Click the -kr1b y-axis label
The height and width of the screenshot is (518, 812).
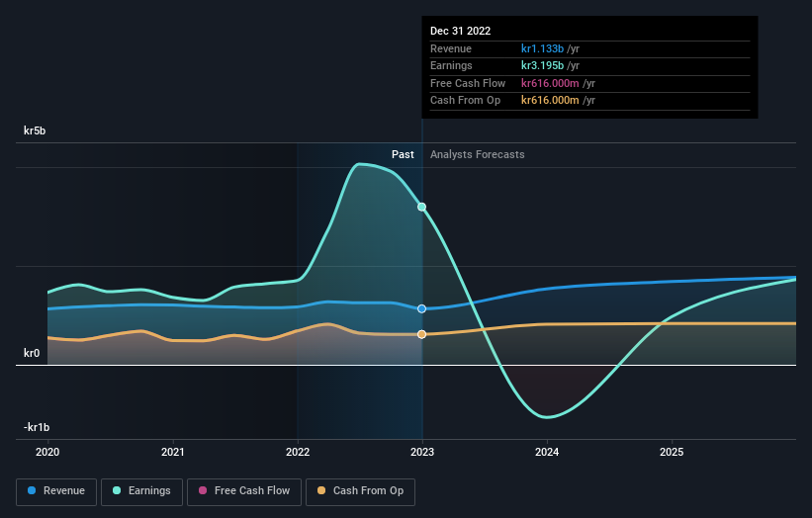(x=37, y=427)
